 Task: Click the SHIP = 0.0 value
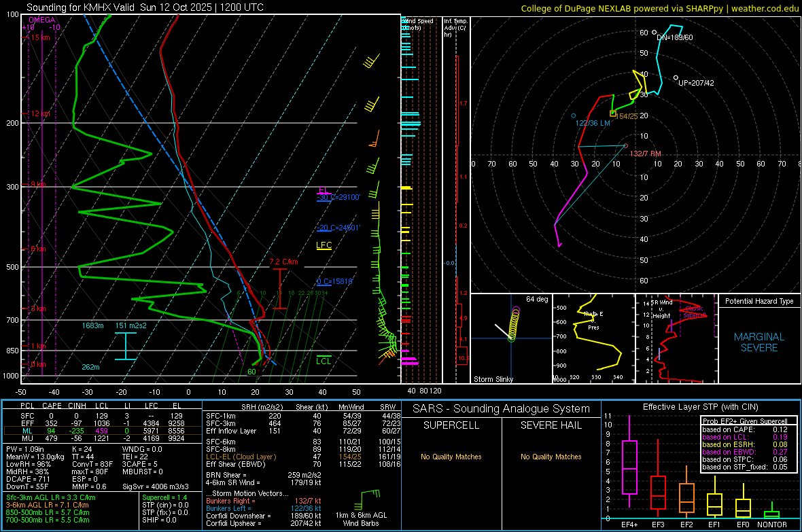(x=159, y=520)
